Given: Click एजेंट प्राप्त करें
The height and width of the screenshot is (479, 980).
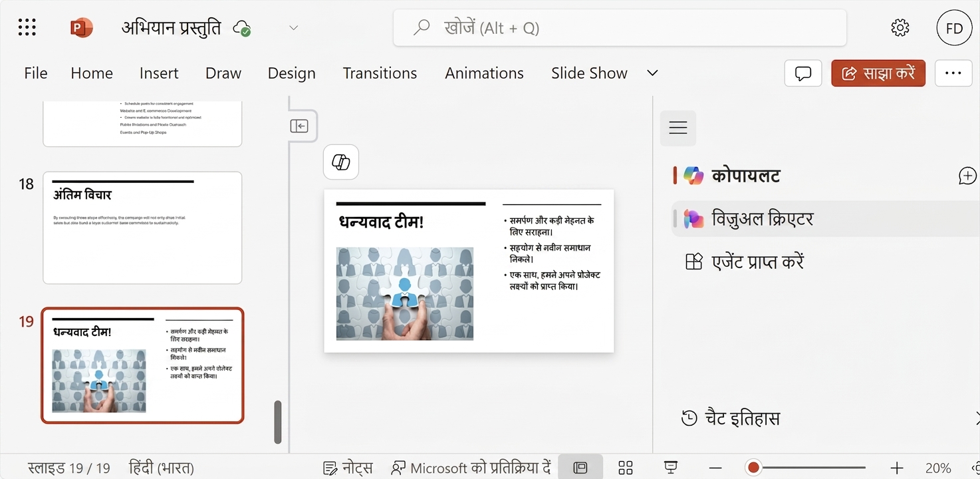Looking at the screenshot, I should coord(744,261).
